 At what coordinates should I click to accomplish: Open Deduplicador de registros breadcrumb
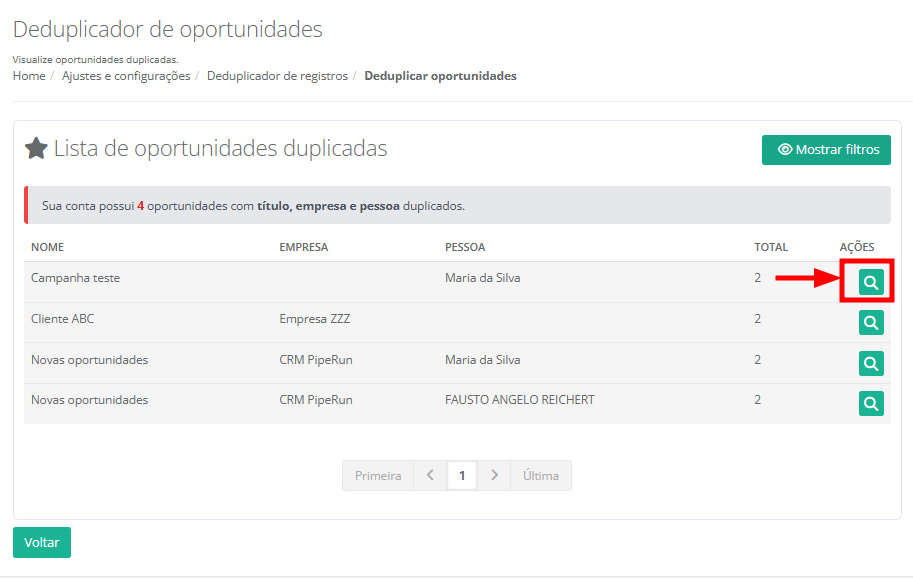pos(277,76)
